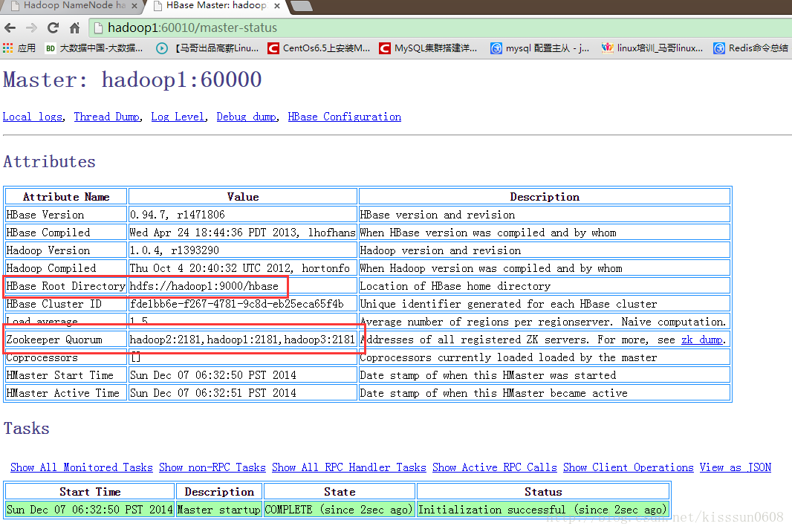Click the Master: hadoop1:60000 heading
792x532 pixels.
pos(132,80)
